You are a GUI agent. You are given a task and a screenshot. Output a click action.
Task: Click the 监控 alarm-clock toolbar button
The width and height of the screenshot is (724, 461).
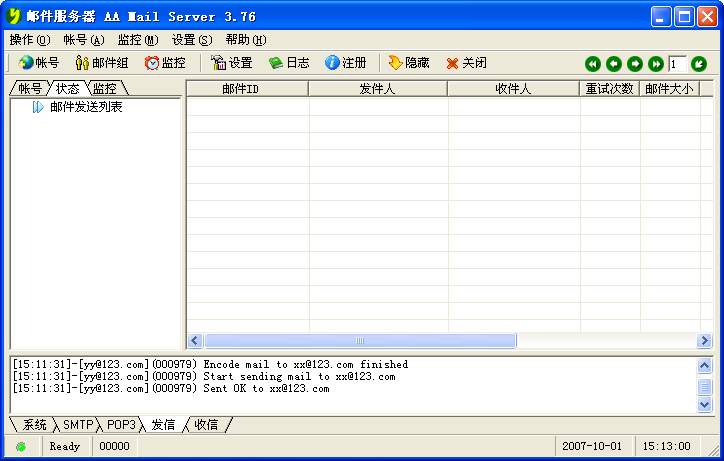click(x=165, y=63)
